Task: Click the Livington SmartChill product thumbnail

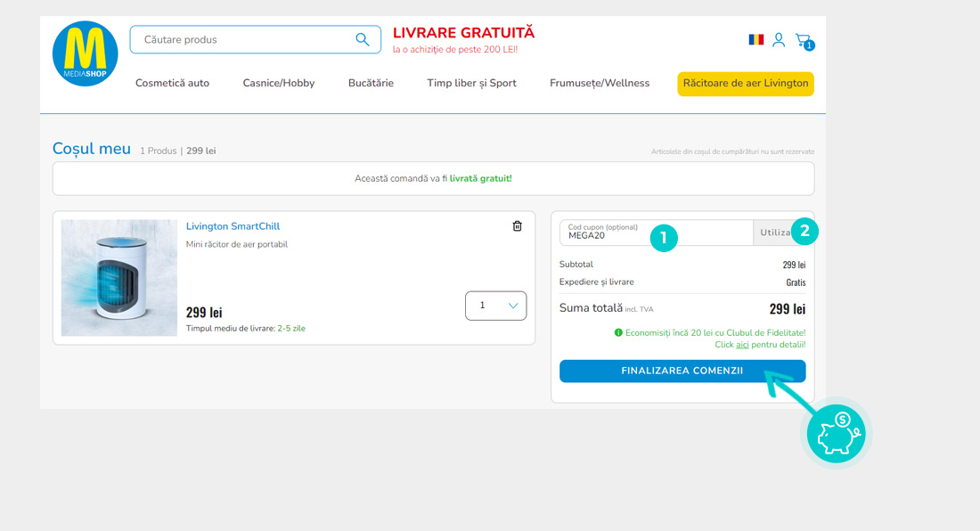Action: 119,278
